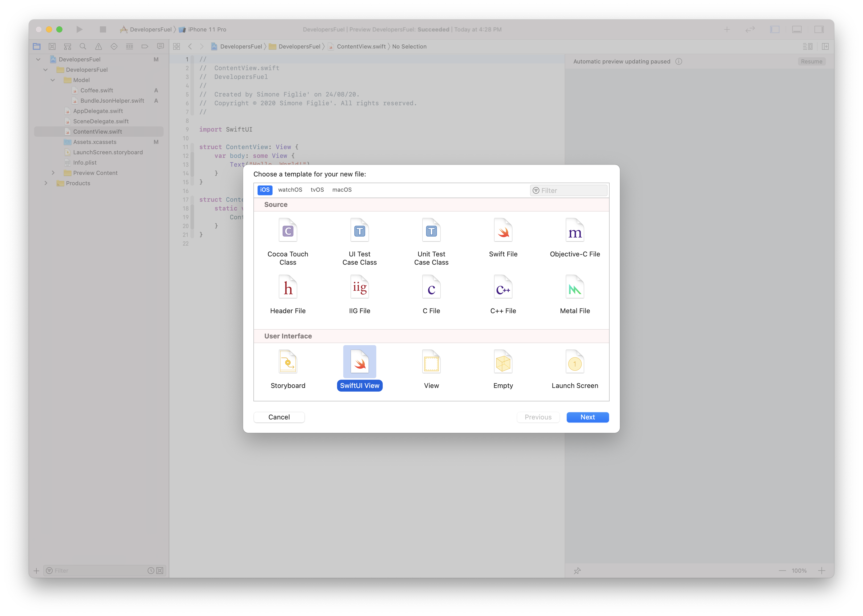Choose the Header File template
Screen dimensions: 863x616
click(288, 295)
